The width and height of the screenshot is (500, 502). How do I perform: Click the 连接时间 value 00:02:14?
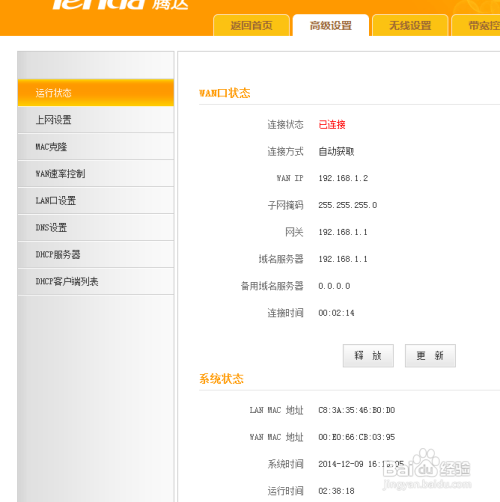click(x=336, y=313)
